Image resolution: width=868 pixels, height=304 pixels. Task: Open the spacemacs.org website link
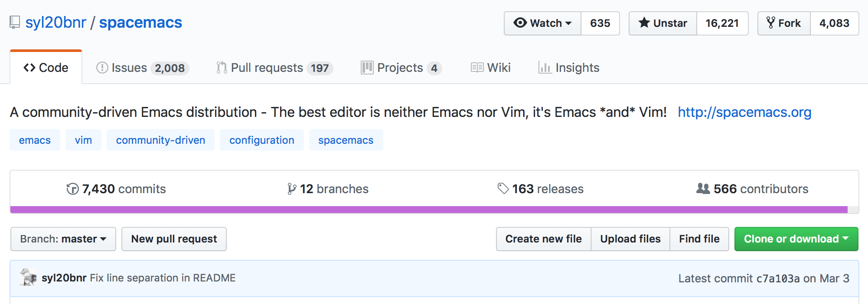click(x=744, y=112)
